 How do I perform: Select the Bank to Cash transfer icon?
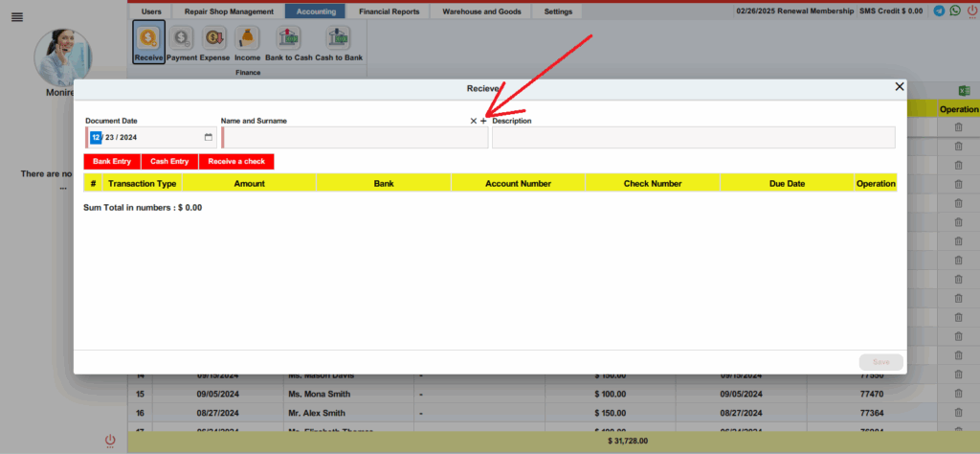289,44
